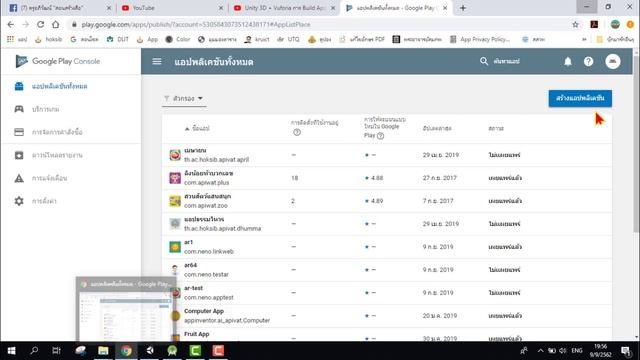Open the settings gear in sidebar
This screenshot has height=360, width=640.
[19, 201]
